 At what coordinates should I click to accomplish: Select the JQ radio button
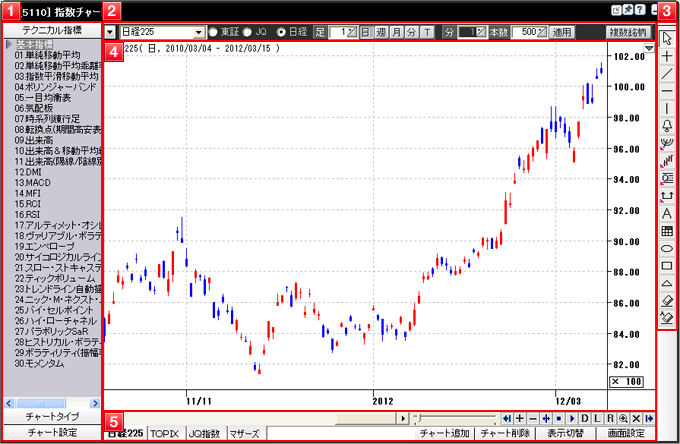[x=247, y=32]
